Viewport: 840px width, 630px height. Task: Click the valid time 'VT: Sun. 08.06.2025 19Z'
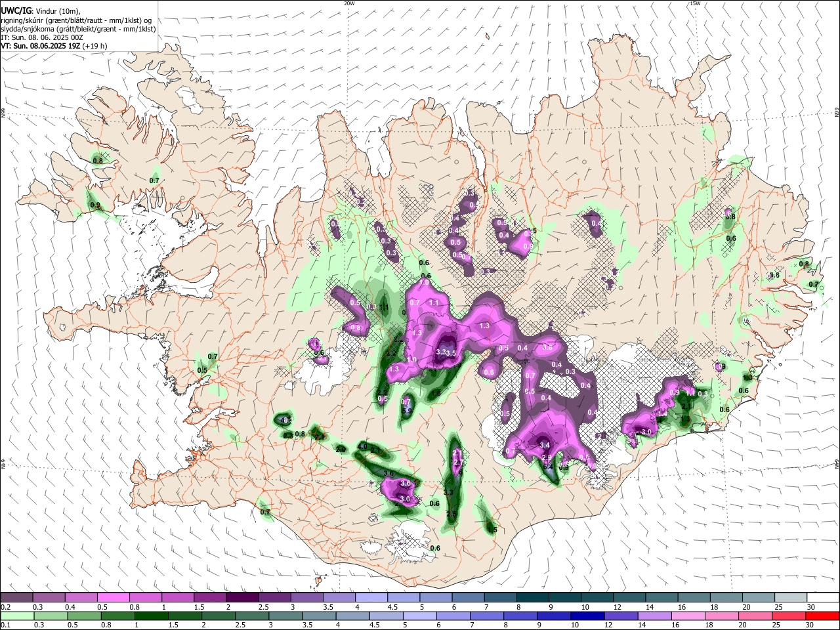tap(40, 46)
